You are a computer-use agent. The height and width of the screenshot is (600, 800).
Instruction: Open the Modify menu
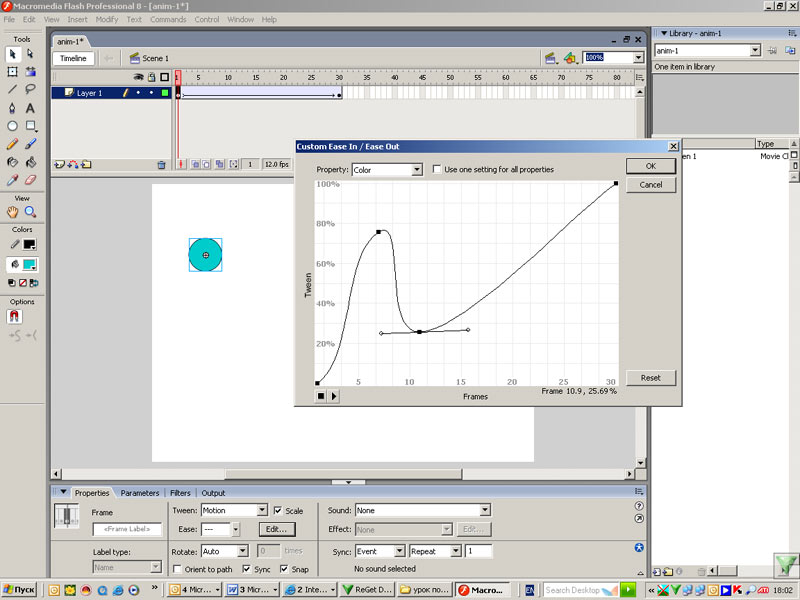click(106, 19)
